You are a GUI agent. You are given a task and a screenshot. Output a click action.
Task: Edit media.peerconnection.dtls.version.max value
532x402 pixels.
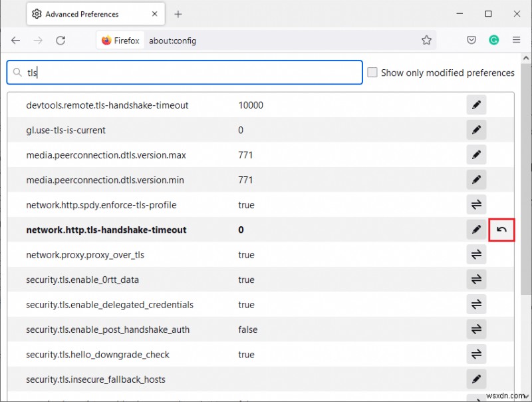pos(476,154)
